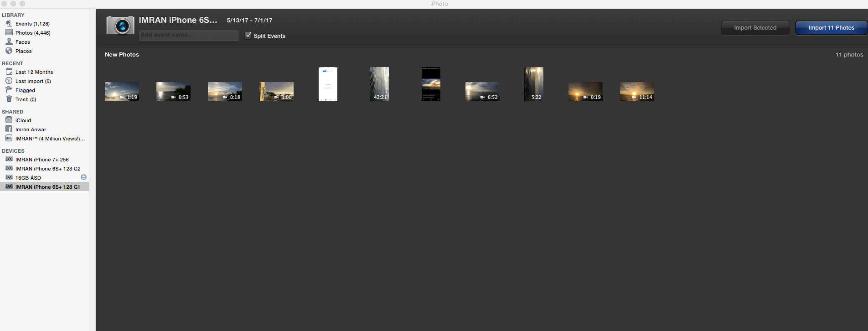
Task: Open the Places globe icon
Action: 9,51
